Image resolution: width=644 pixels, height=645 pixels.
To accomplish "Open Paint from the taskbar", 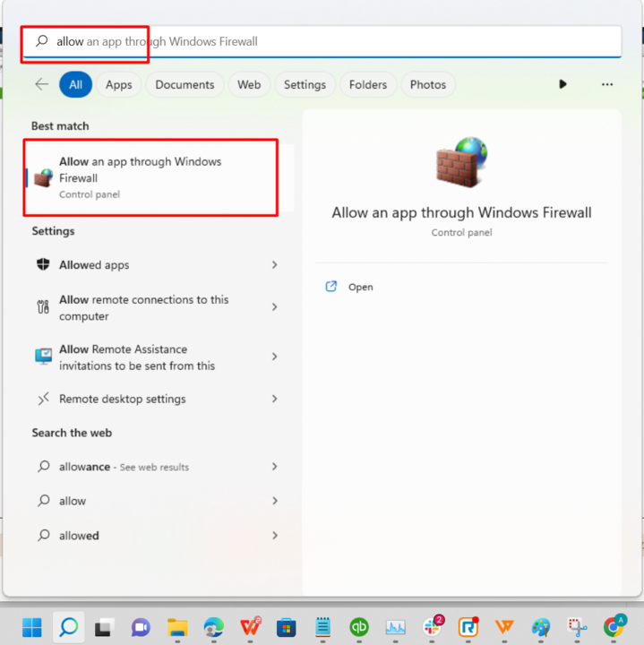I will coord(541,627).
